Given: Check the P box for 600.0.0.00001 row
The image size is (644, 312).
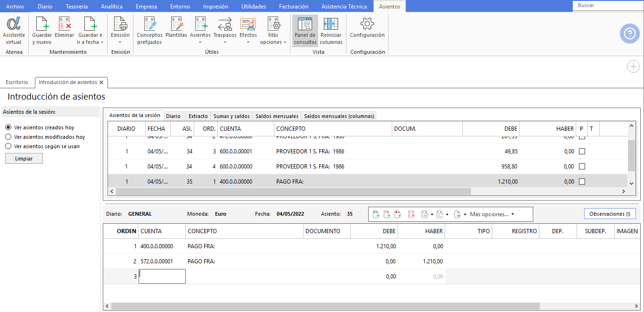Looking at the screenshot, I should [x=582, y=152].
